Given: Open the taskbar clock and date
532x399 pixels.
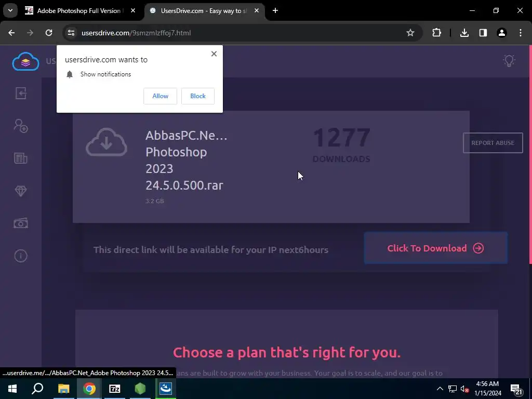Looking at the screenshot, I should click(x=487, y=389).
